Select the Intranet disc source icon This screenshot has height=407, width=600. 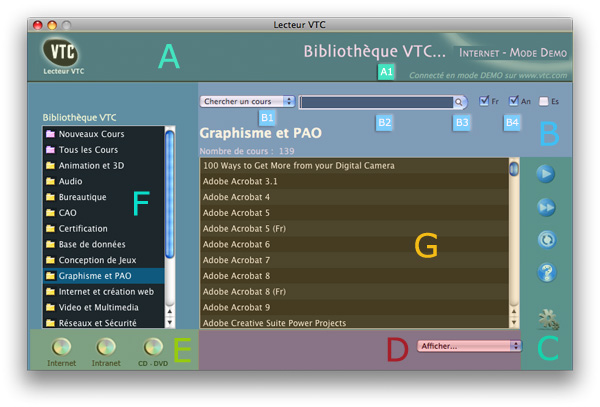click(106, 347)
